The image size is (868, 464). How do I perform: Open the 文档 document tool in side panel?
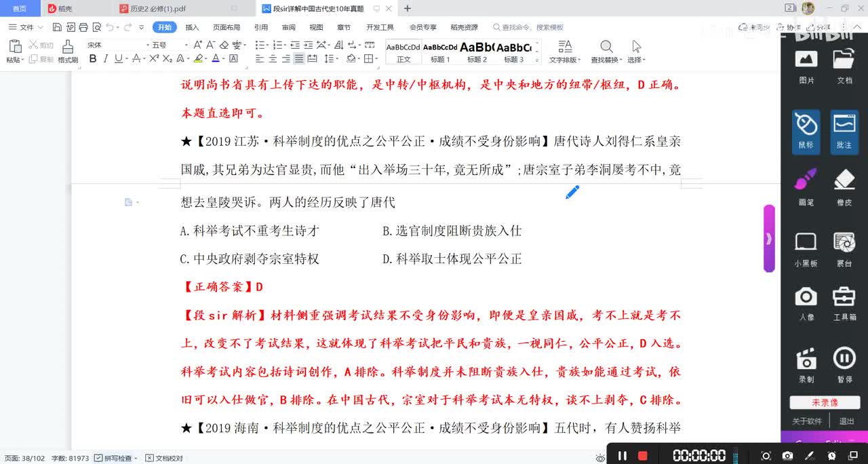[x=844, y=66]
